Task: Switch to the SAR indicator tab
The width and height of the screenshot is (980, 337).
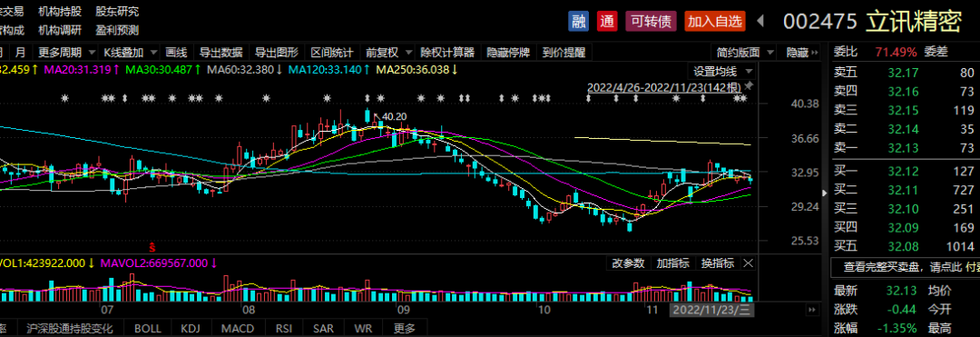Action: coord(323,328)
